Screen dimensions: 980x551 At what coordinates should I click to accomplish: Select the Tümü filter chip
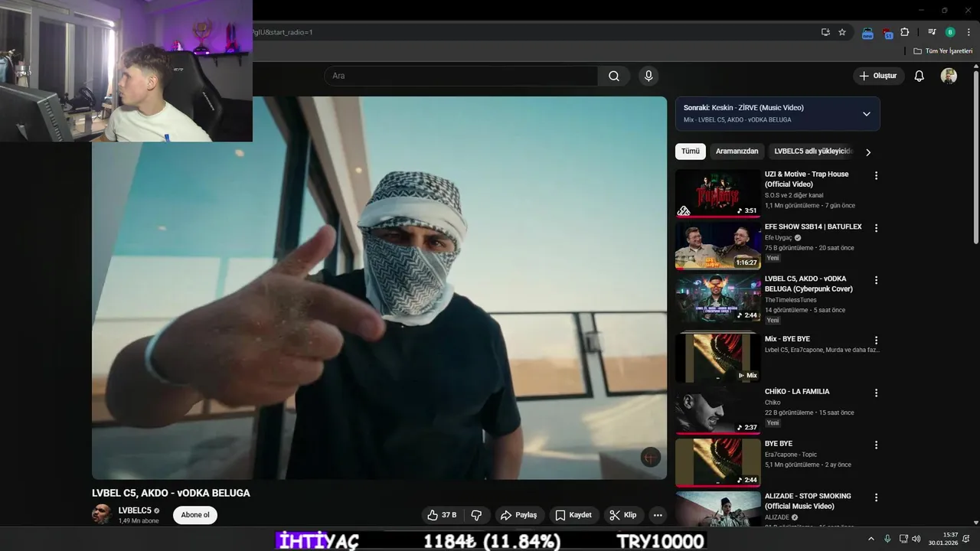pos(691,152)
